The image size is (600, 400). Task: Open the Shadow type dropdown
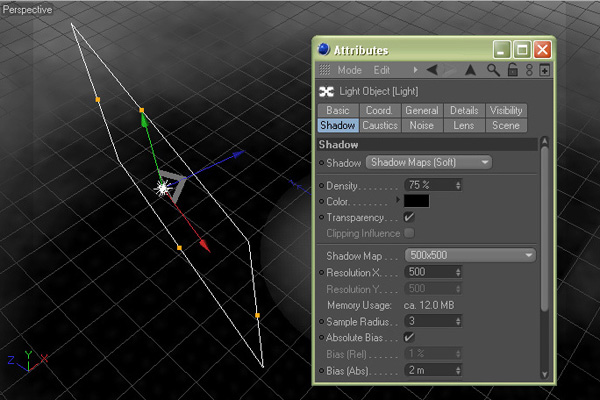click(x=429, y=162)
